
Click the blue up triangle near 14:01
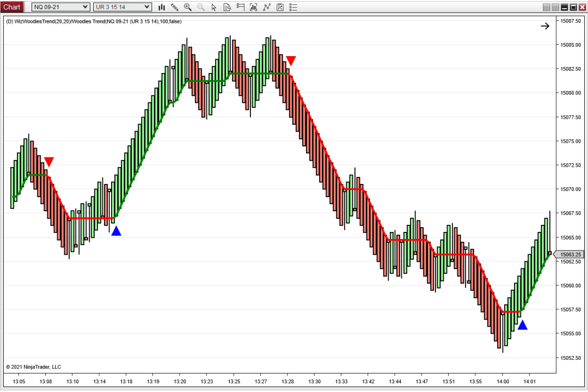tap(522, 325)
